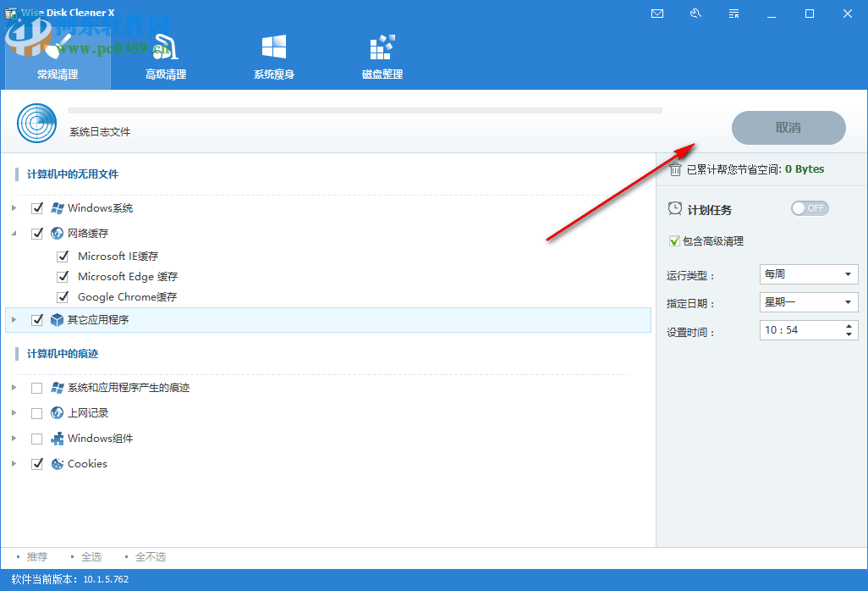Click the alarm clock icon next to 计划任务
Viewport: 868px width, 591px height.
tap(675, 209)
